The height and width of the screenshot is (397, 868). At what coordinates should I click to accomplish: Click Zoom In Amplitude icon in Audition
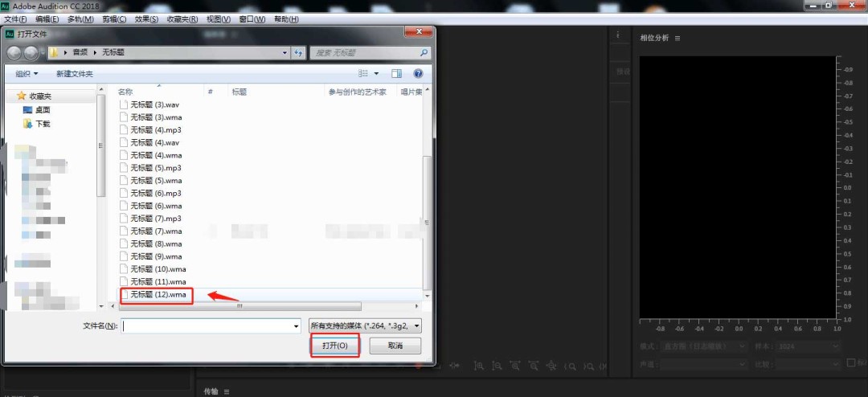point(479,366)
